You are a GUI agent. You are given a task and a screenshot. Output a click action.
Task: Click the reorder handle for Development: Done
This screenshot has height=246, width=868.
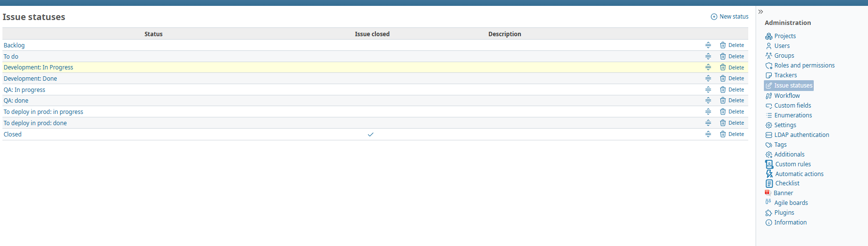pyautogui.click(x=708, y=78)
